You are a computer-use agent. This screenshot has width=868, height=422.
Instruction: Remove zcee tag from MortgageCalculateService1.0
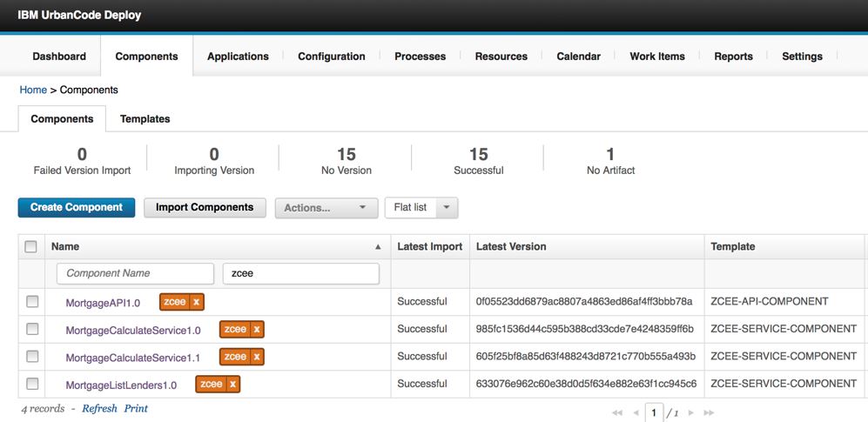pyautogui.click(x=256, y=330)
